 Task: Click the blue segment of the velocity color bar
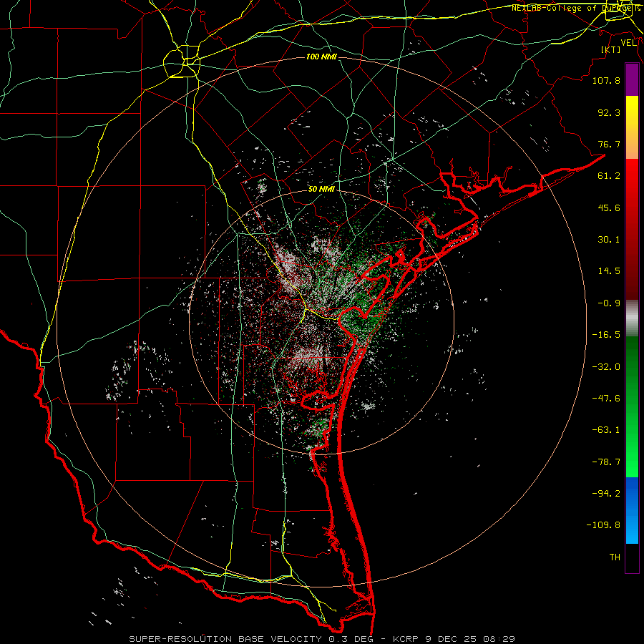(x=632, y=510)
